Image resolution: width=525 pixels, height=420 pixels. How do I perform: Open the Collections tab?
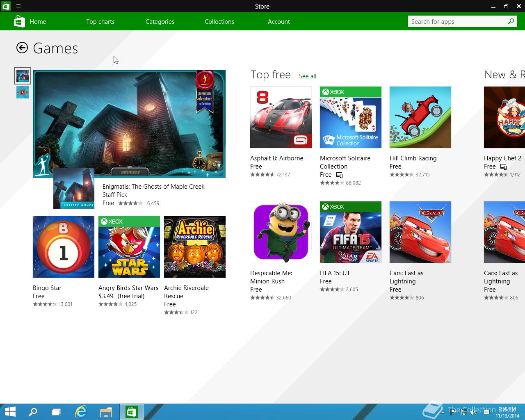(x=219, y=21)
